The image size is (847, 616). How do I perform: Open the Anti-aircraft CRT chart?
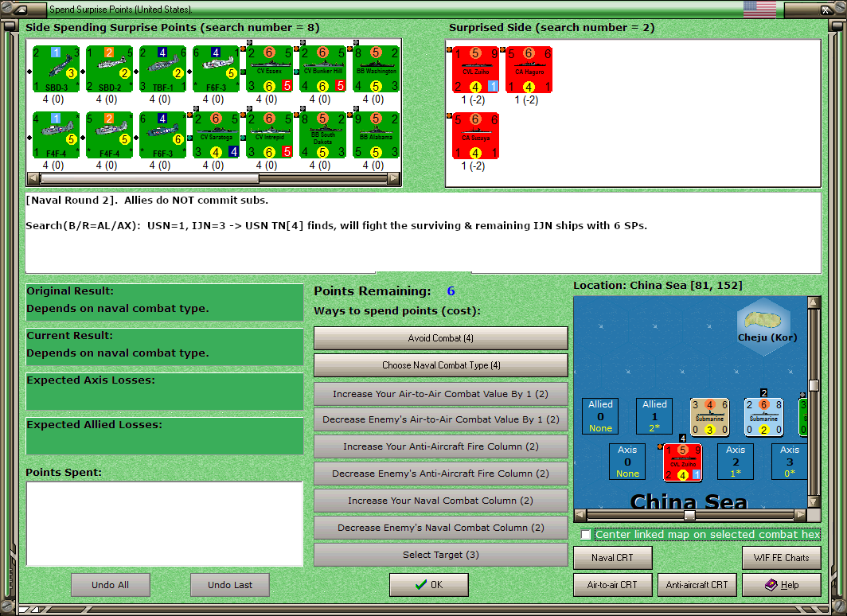697,585
